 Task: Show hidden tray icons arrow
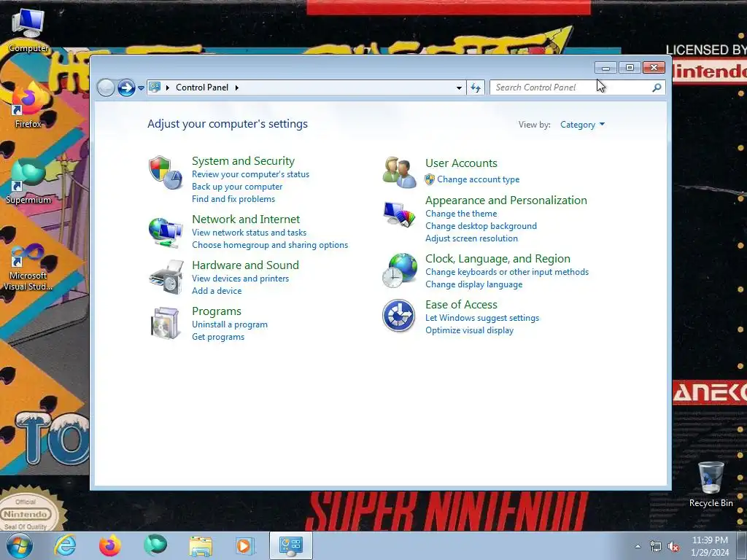click(x=638, y=547)
